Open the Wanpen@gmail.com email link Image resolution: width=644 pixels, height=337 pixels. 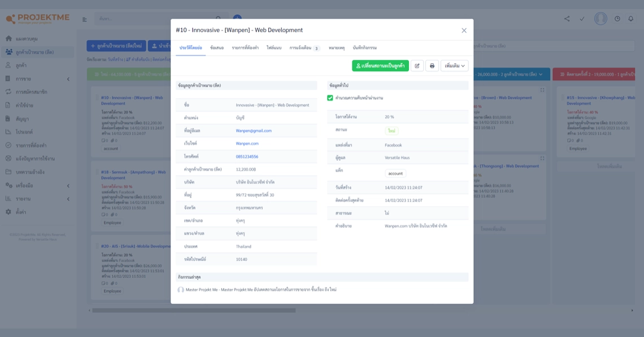click(254, 131)
